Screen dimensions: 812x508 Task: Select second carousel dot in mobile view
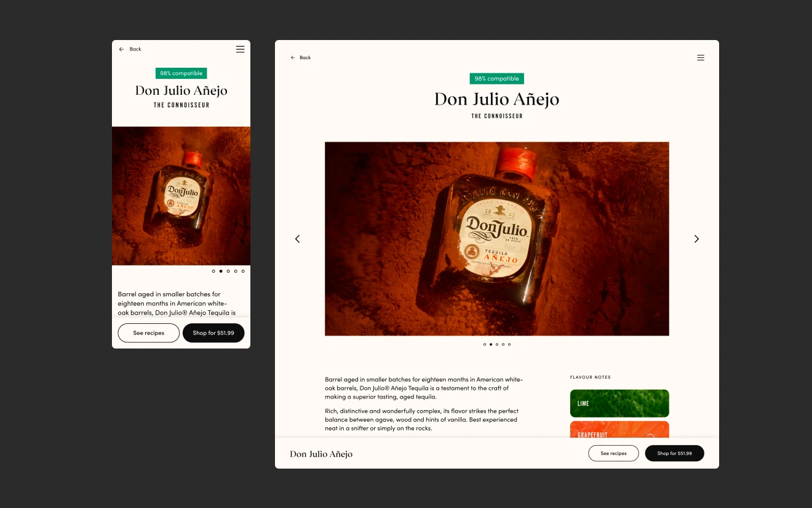pos(221,271)
